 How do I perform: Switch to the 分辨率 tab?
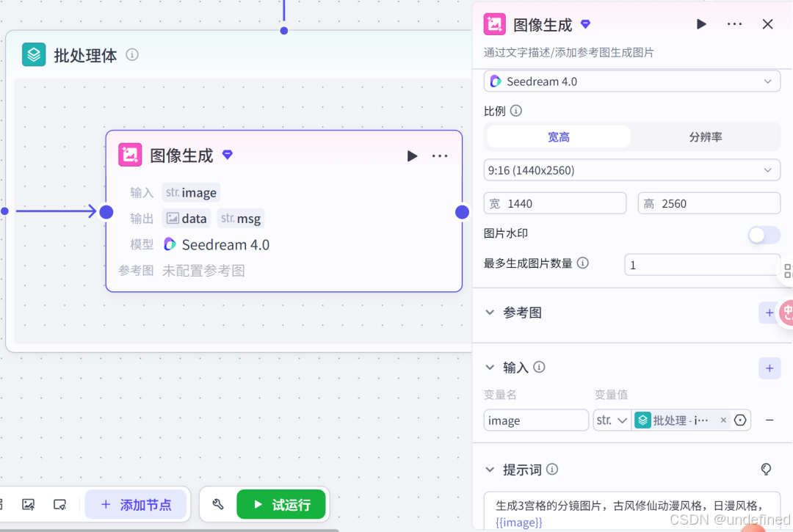click(706, 137)
